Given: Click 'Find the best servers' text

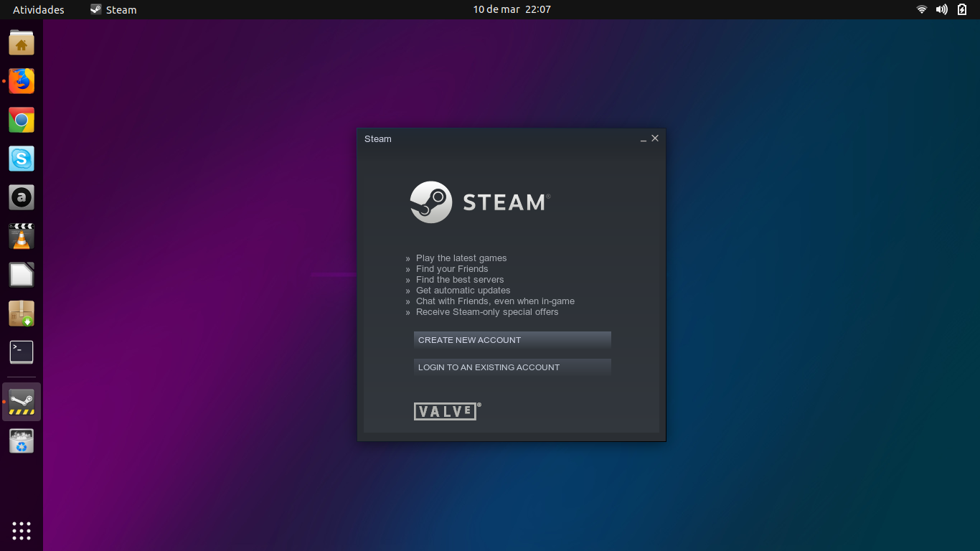Looking at the screenshot, I should 460,280.
